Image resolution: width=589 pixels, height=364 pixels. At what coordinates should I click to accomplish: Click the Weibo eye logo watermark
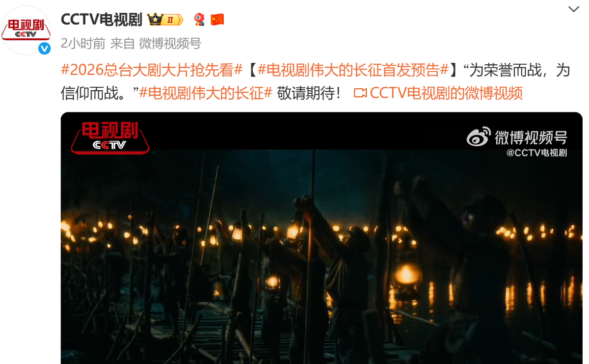tap(479, 137)
